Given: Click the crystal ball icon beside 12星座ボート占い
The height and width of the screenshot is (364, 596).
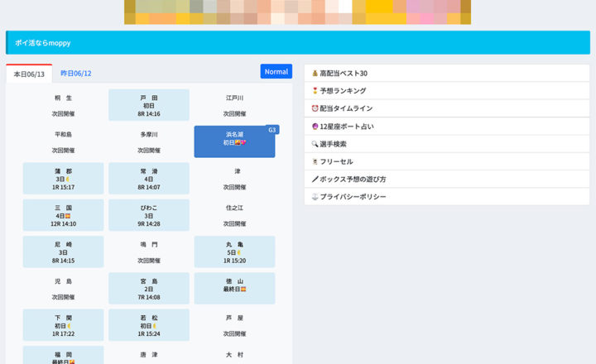Looking at the screenshot, I should 315,126.
